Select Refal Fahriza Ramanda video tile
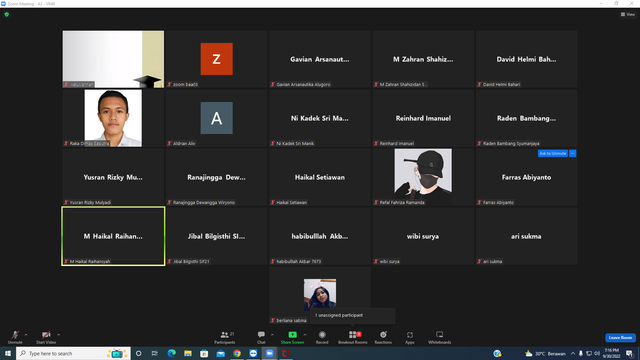 coord(423,177)
